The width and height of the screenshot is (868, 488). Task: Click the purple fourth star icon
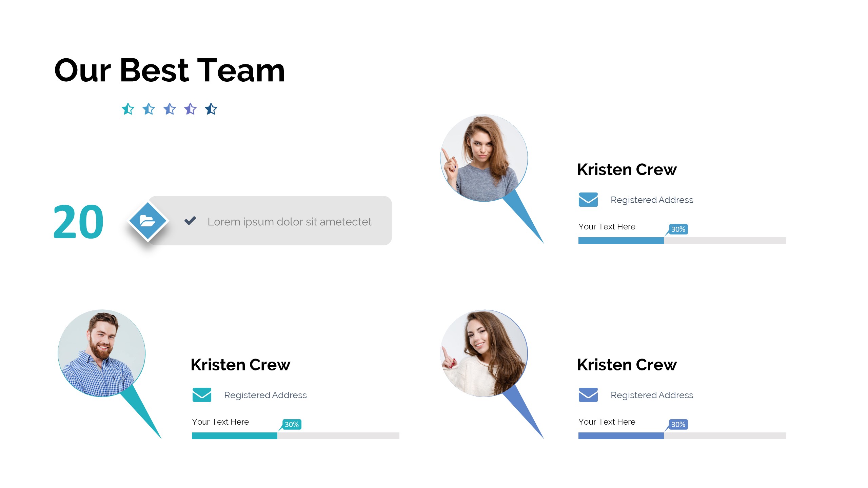coord(190,109)
